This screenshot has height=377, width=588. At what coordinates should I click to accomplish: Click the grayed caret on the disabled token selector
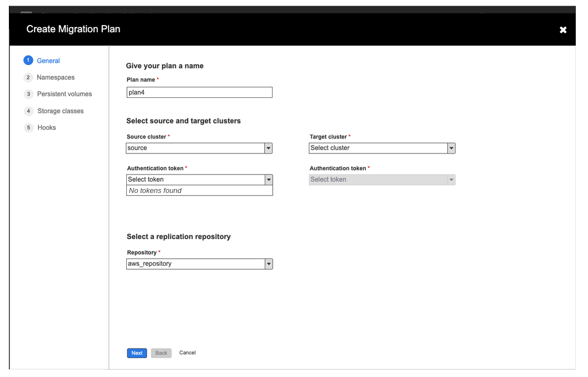tap(451, 179)
